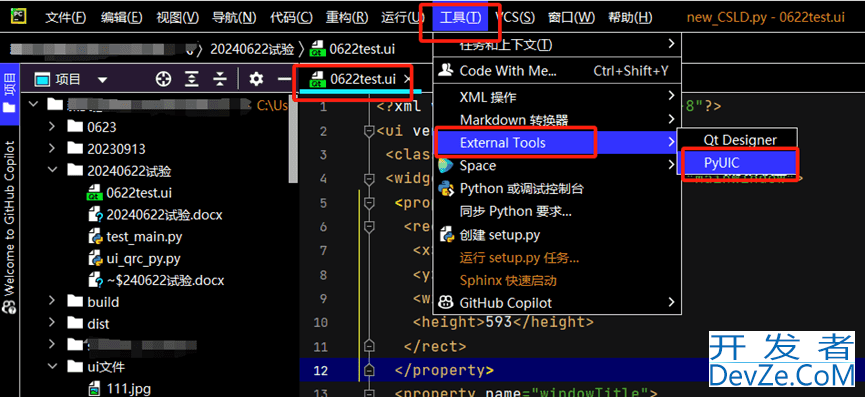Fold the property element at line 5
The height and width of the screenshot is (397, 865).
click(369, 203)
